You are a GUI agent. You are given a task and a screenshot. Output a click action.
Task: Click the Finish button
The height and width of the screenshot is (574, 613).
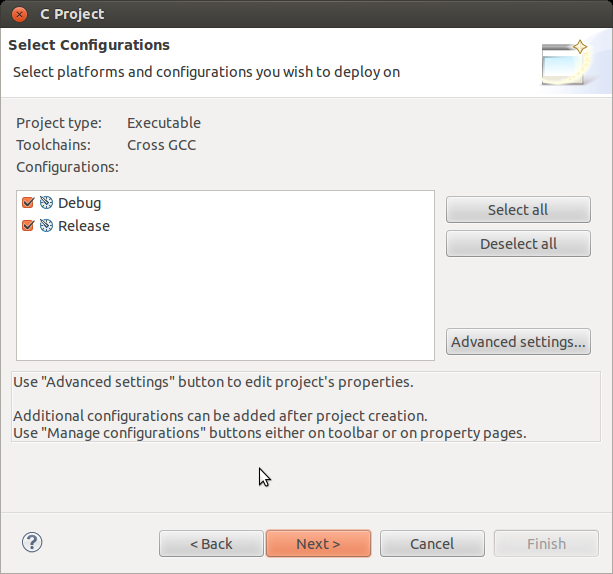pyautogui.click(x=546, y=544)
